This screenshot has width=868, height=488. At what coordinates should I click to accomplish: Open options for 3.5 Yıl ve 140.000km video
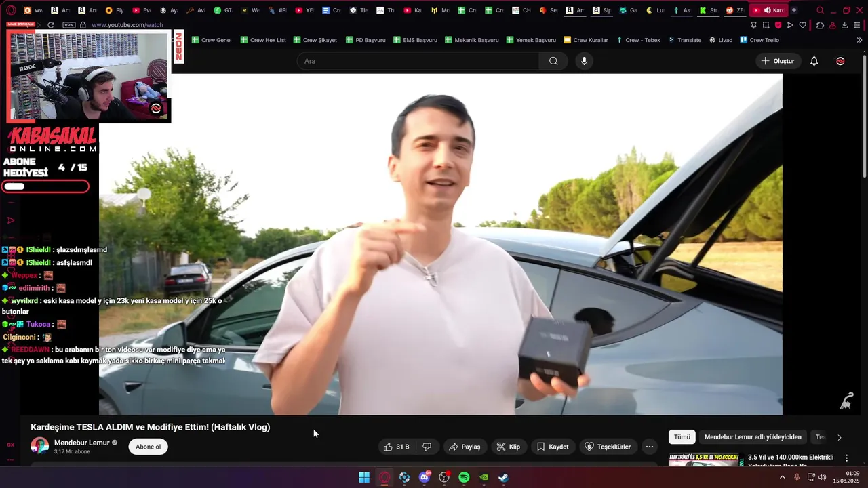(x=846, y=458)
